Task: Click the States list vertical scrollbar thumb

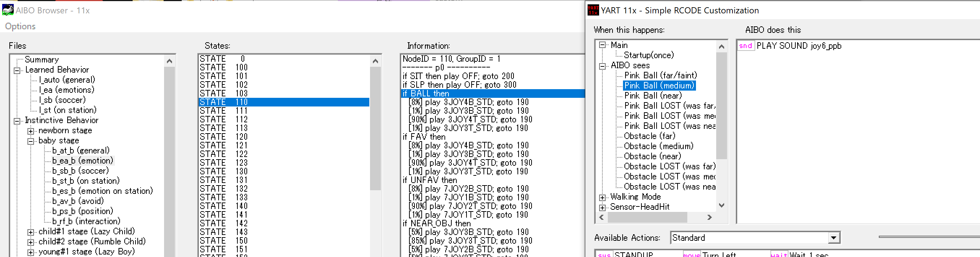Action: (375, 128)
